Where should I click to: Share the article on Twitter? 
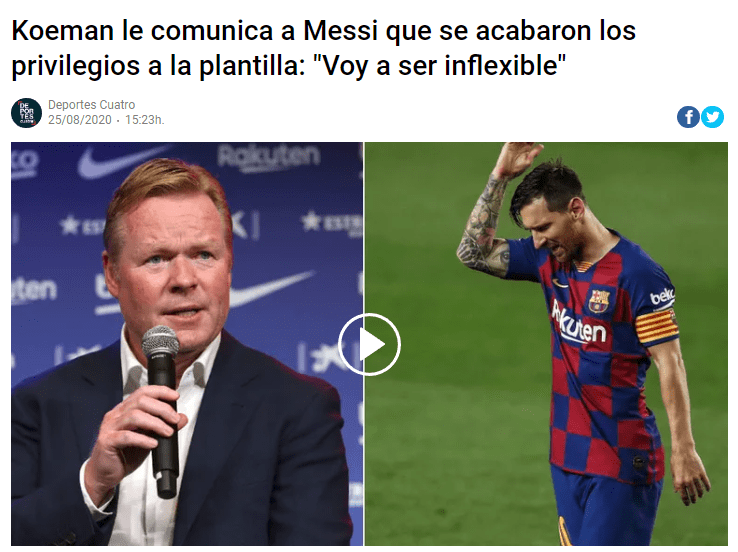tap(713, 117)
